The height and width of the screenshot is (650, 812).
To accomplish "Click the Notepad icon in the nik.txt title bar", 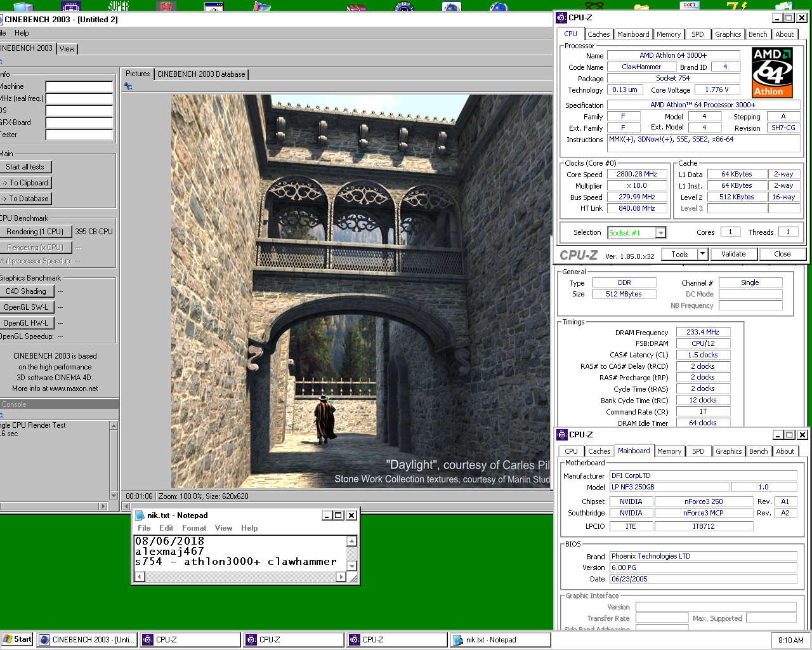I will [139, 515].
